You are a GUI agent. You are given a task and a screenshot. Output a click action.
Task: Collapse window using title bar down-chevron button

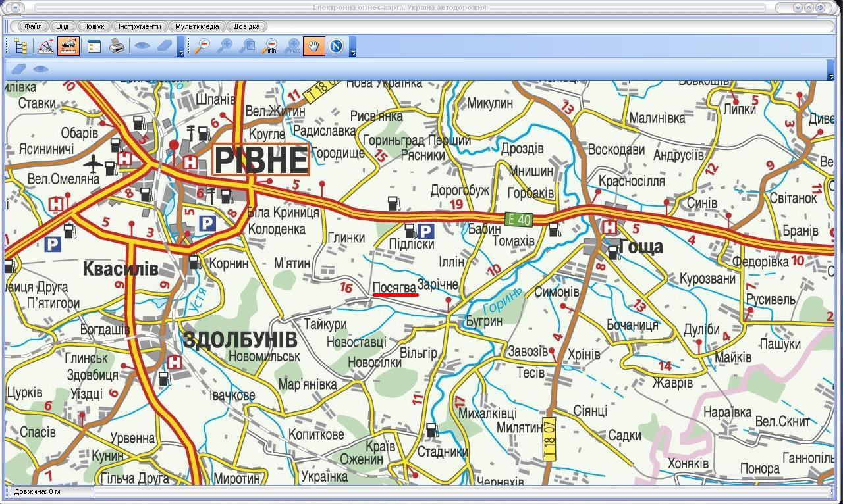pyautogui.click(x=798, y=8)
